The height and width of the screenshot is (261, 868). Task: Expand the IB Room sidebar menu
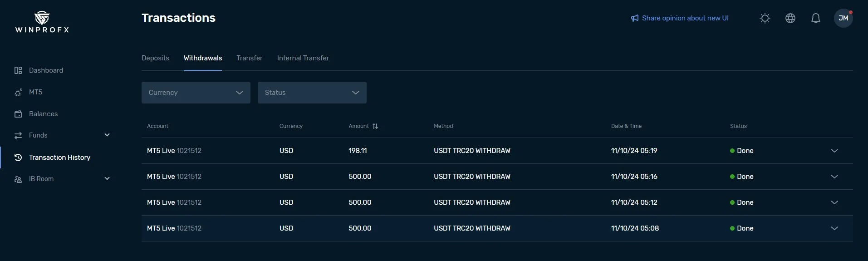pyautogui.click(x=107, y=179)
